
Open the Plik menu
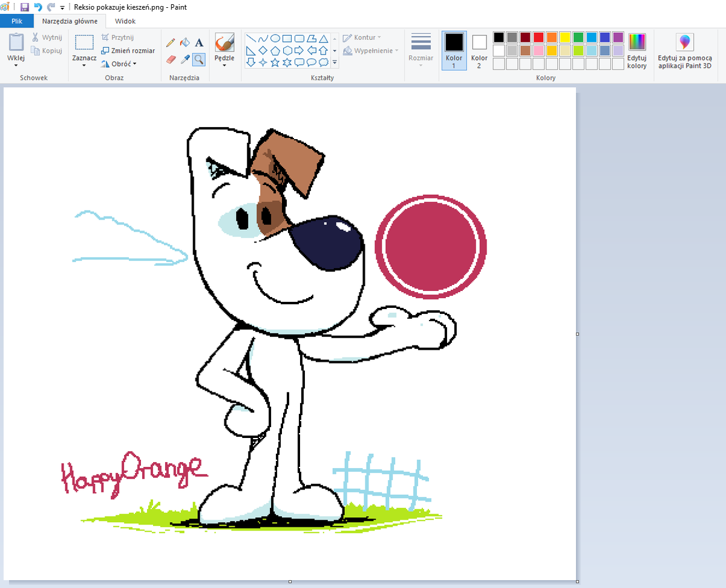[17, 21]
